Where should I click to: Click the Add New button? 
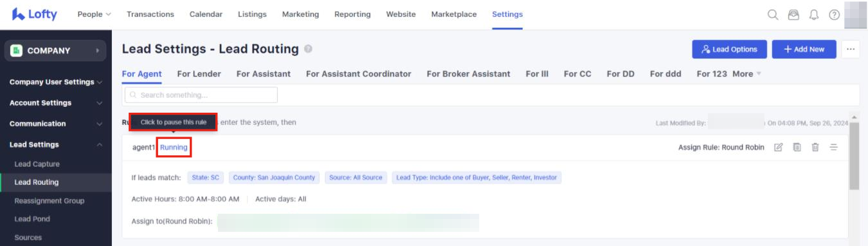[804, 49]
